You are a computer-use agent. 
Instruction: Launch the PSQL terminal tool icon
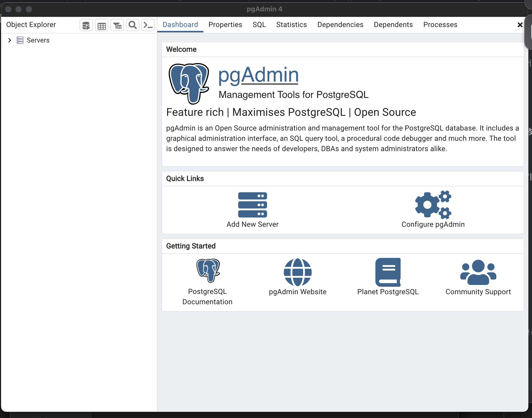tap(148, 25)
